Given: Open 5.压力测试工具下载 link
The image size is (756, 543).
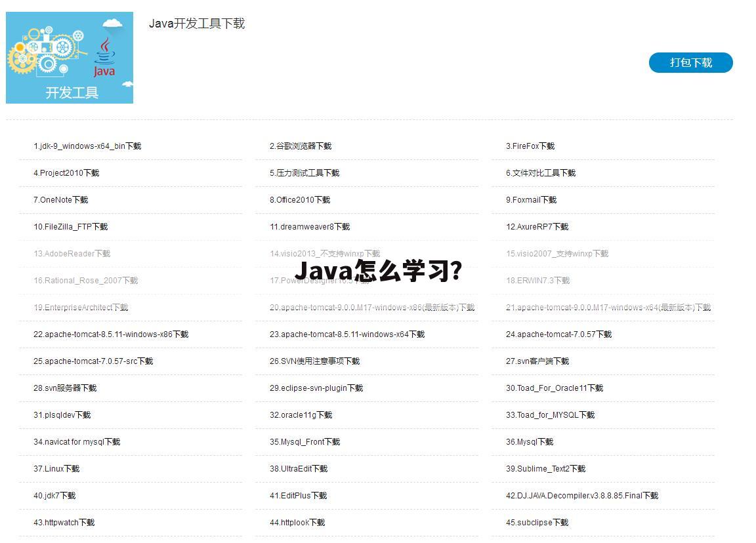Looking at the screenshot, I should coord(304,173).
